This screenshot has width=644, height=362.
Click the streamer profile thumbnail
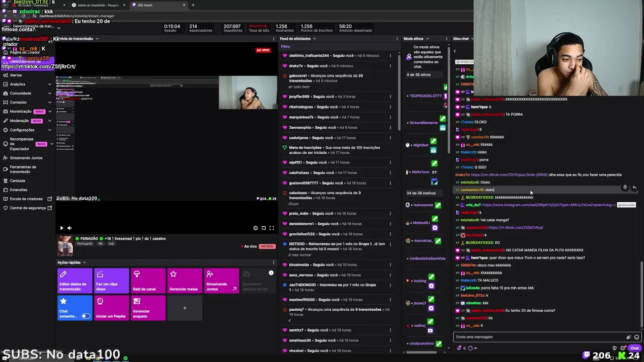pos(65,246)
